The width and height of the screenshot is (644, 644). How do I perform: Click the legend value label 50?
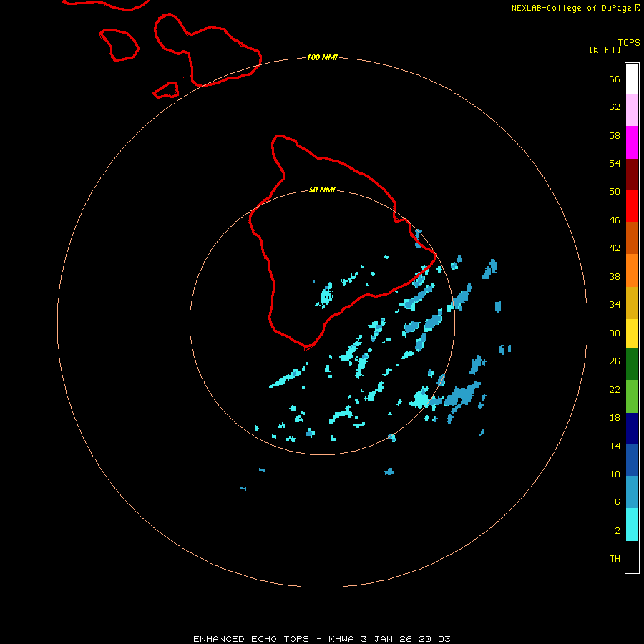pos(615,191)
